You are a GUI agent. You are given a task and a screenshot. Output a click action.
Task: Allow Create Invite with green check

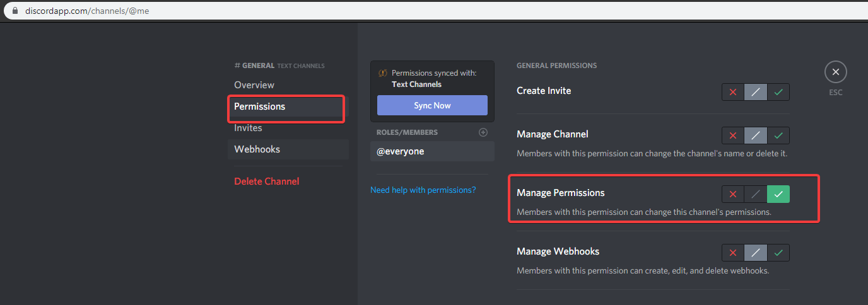778,92
